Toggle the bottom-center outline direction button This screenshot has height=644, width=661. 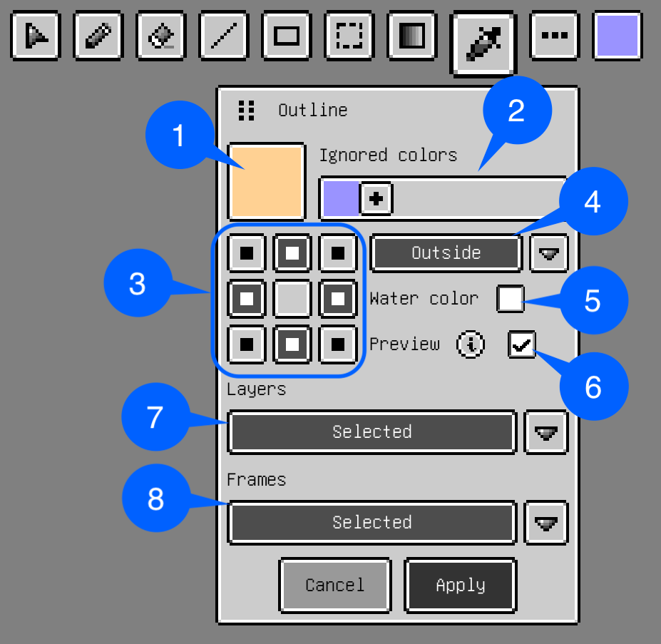pyautogui.click(x=292, y=344)
